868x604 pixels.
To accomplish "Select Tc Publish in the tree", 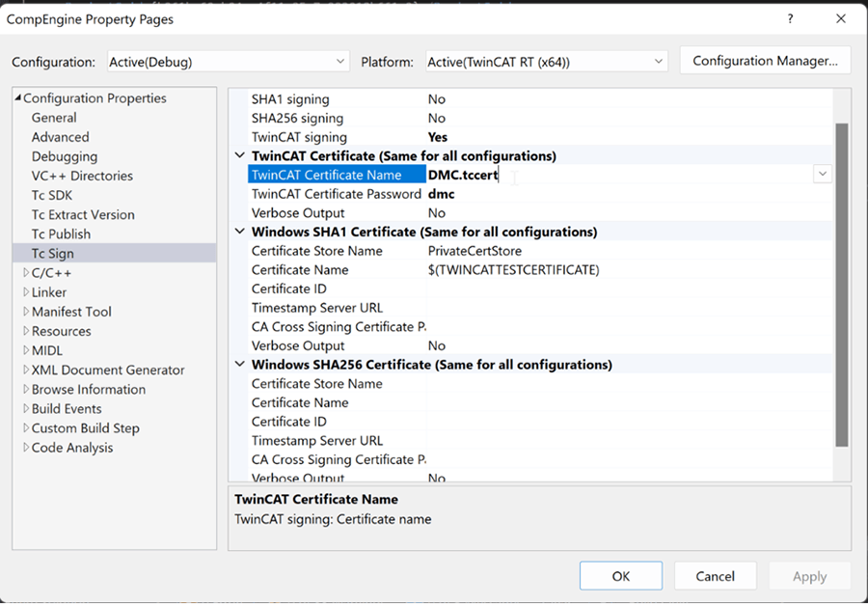I will [x=61, y=233].
